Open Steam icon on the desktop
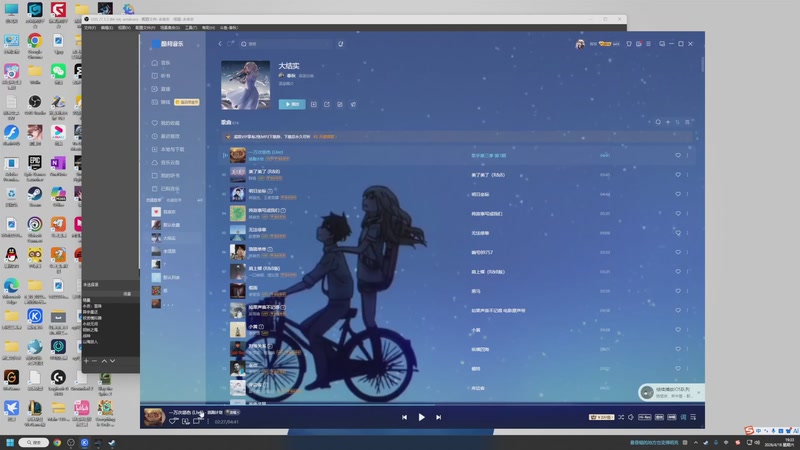 (35, 196)
